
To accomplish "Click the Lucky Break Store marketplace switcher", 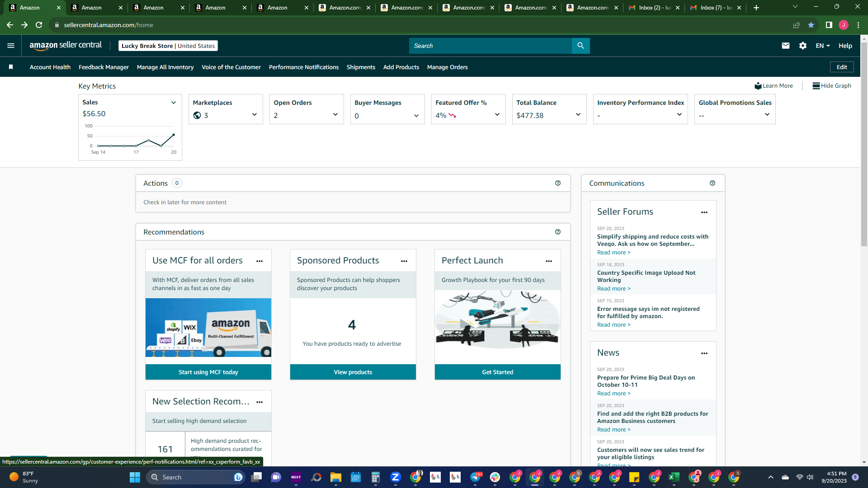I will (168, 46).
